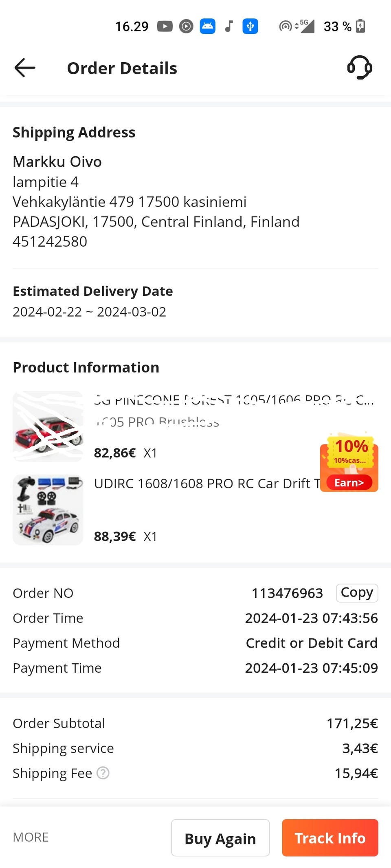Tap the hotspot status icon
391x868 pixels.
pos(285,26)
